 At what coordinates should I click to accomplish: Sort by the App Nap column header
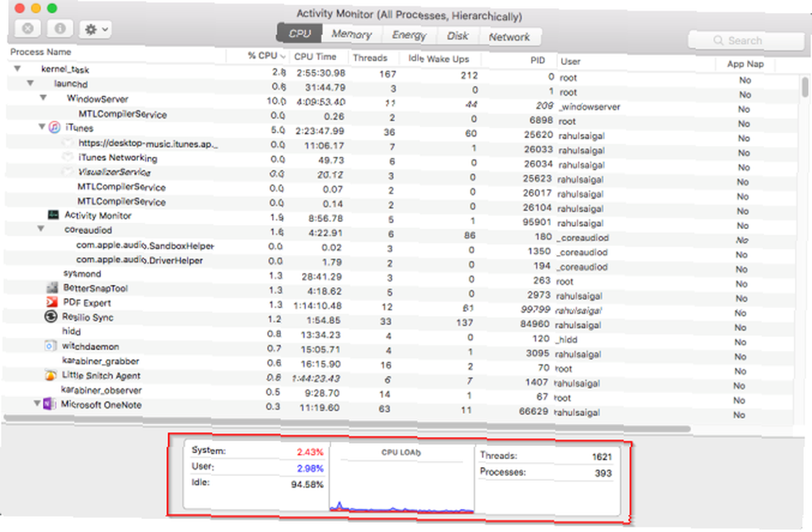point(745,63)
